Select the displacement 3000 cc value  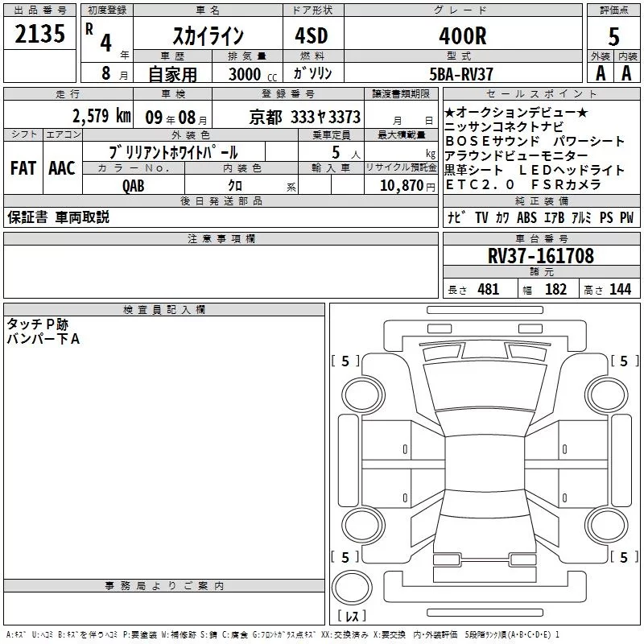[x=253, y=74]
